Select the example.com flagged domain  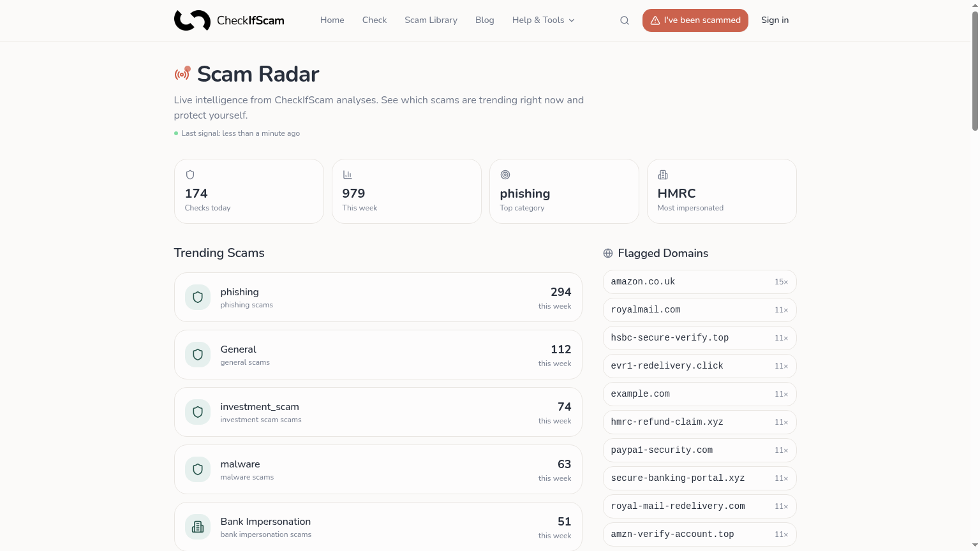[700, 394]
